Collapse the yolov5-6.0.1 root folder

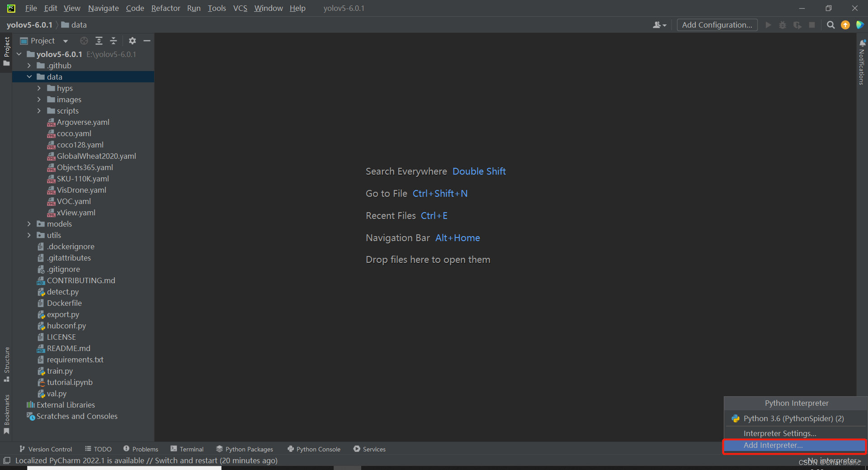point(19,54)
